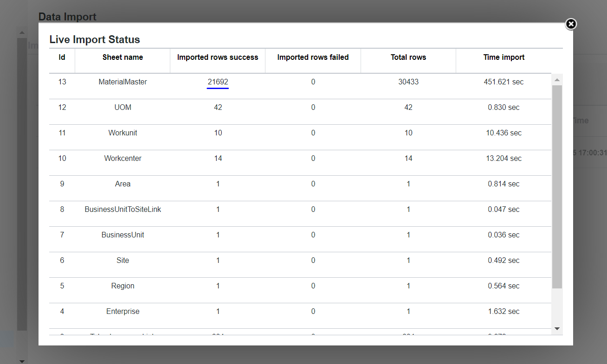Select the Enterprise sheet row

pyautogui.click(x=123, y=311)
